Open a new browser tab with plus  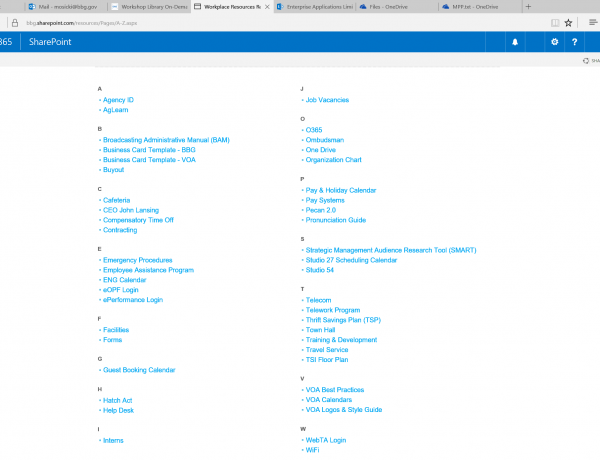click(528, 7)
